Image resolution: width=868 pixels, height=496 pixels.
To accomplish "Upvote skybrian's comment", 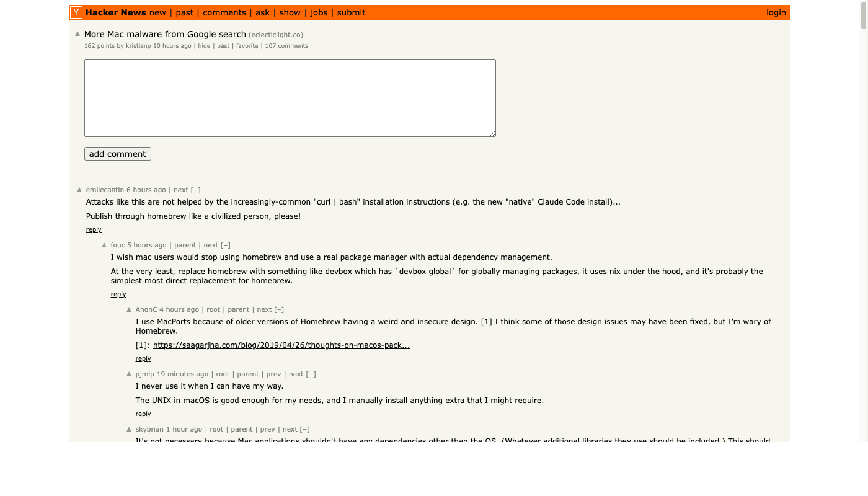I will [129, 429].
